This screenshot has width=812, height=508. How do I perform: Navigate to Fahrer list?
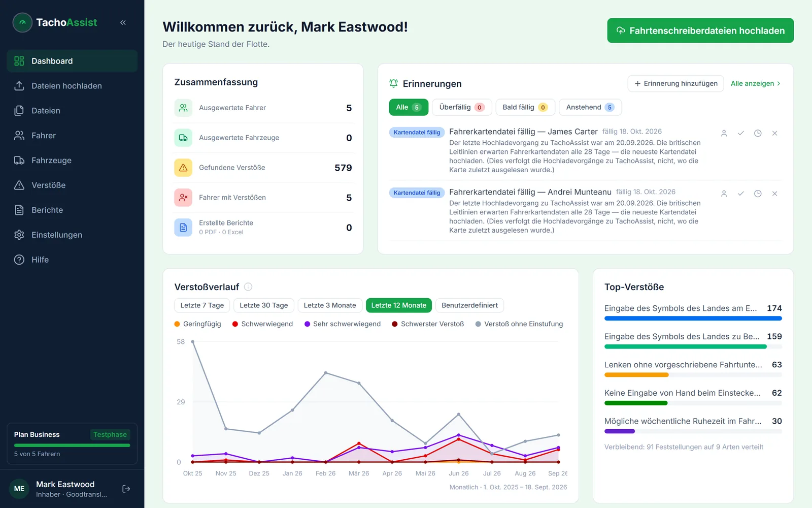[72, 136]
